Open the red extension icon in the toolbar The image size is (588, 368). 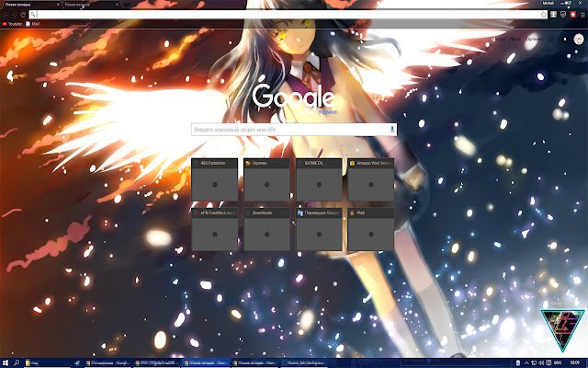tap(572, 15)
